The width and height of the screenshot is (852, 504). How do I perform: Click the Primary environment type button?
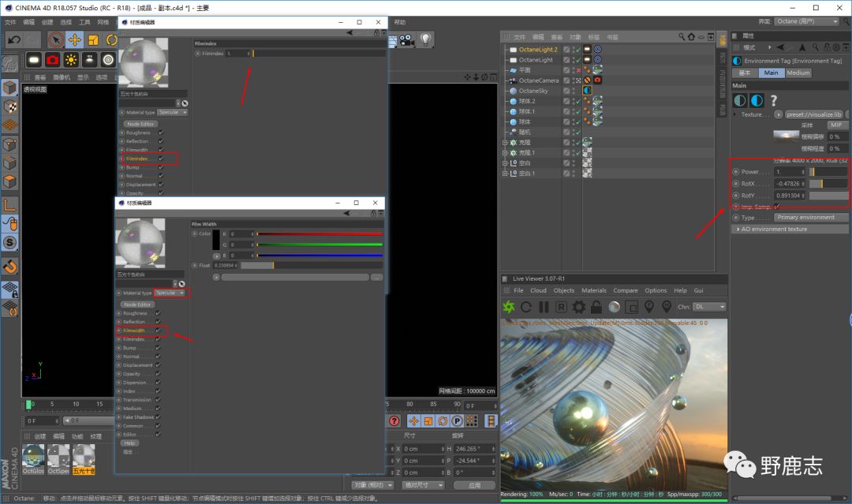(805, 217)
